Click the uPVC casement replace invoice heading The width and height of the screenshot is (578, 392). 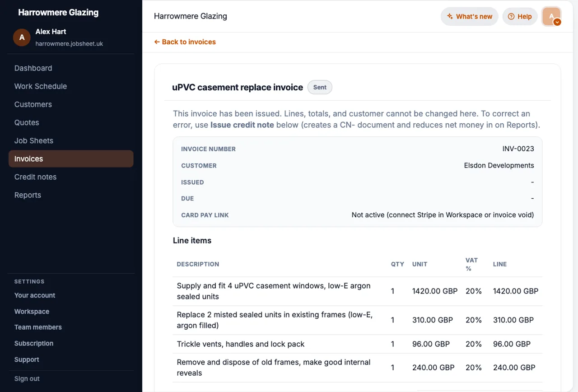[x=238, y=88]
